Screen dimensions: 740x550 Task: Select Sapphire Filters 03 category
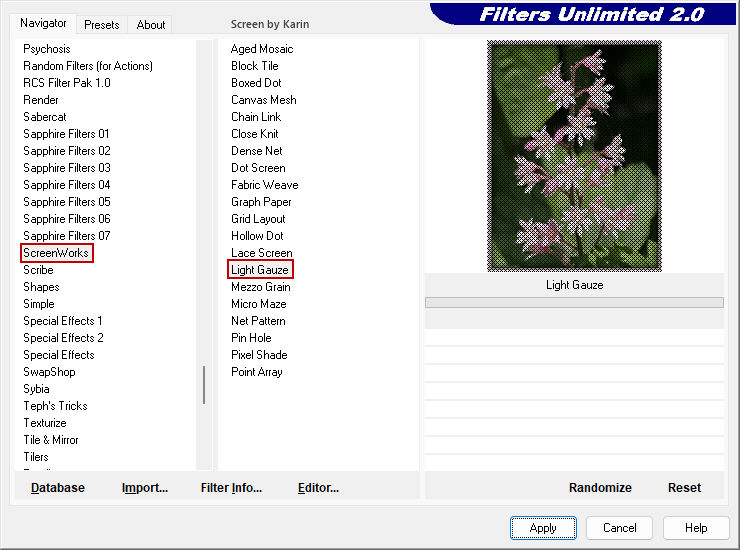(x=67, y=168)
